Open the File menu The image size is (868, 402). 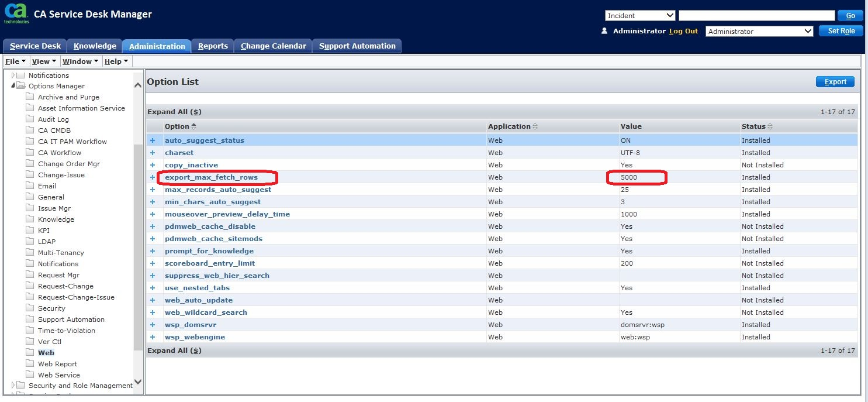click(15, 61)
